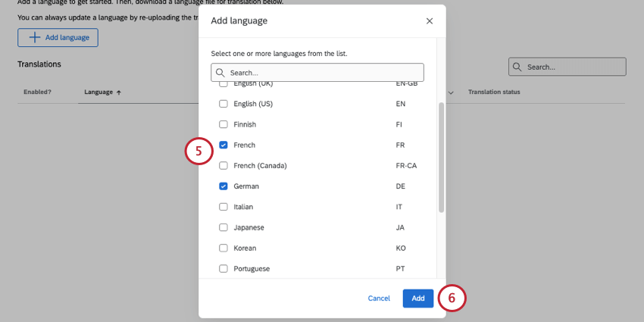The width and height of the screenshot is (644, 322).
Task: Expand the chevron beside Translation status
Action: pos(452,92)
